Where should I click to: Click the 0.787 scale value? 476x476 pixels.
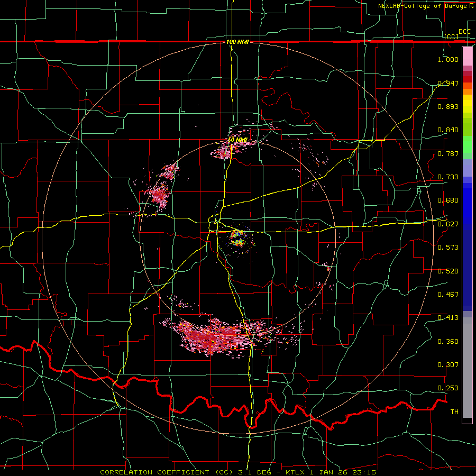(448, 153)
